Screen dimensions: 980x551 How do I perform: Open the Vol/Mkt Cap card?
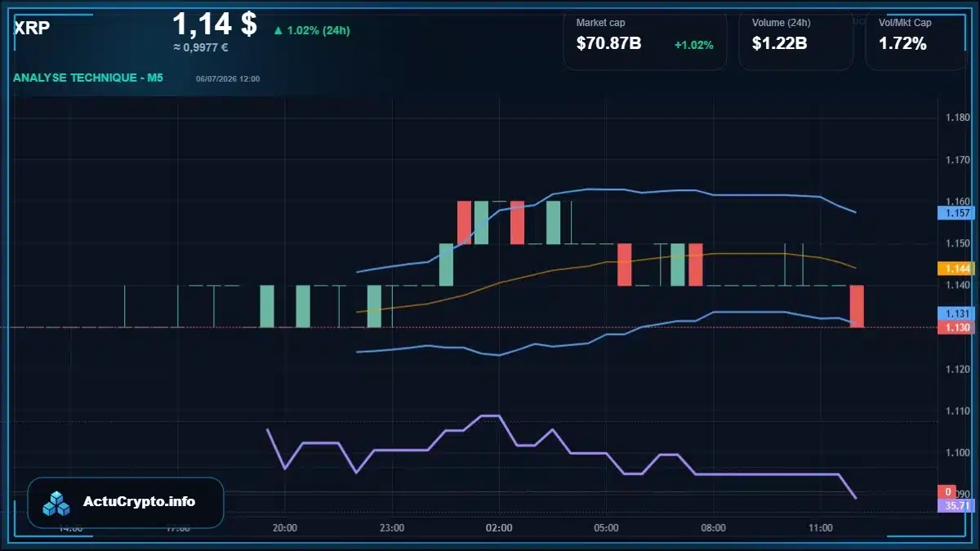click(x=916, y=40)
